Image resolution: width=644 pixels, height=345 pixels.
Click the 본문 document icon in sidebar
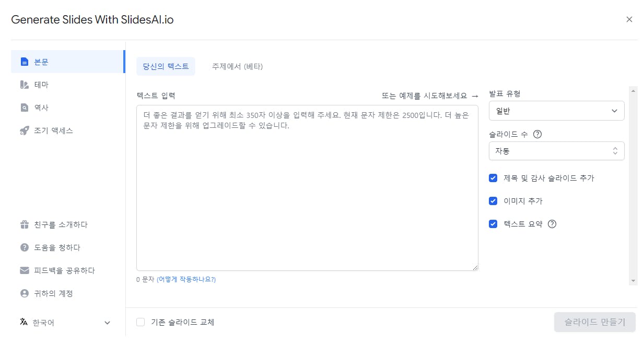(x=24, y=62)
